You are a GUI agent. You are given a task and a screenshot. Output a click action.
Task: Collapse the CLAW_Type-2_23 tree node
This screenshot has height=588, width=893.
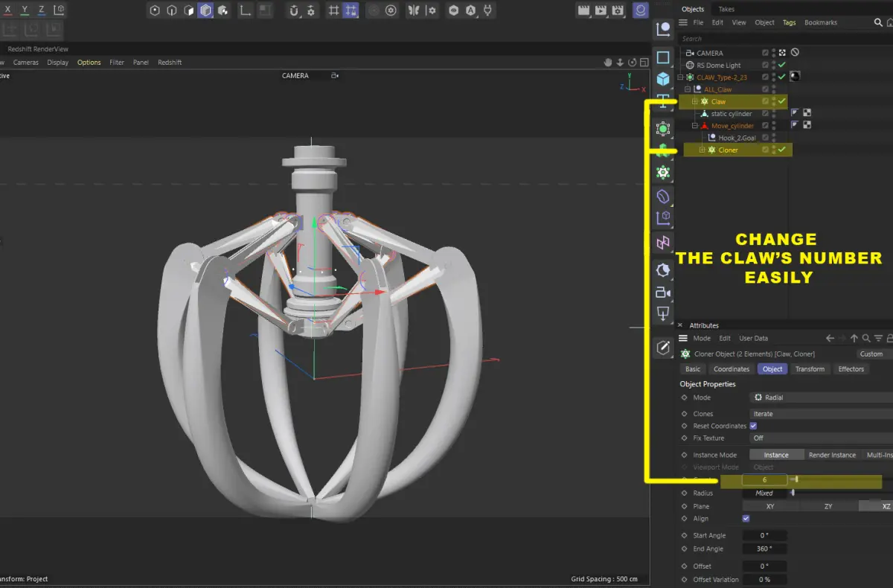tap(680, 77)
